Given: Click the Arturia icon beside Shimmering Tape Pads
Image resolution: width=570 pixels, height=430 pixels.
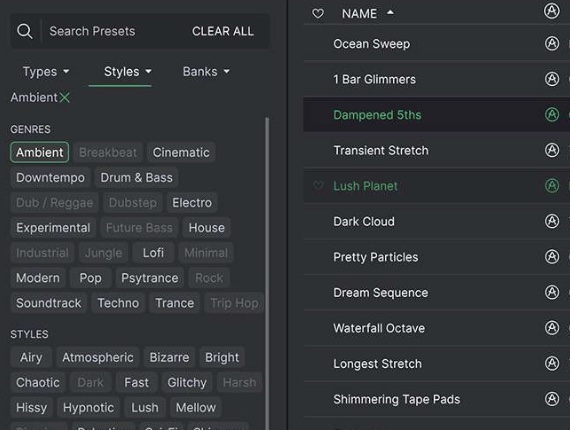Looking at the screenshot, I should coord(552,399).
